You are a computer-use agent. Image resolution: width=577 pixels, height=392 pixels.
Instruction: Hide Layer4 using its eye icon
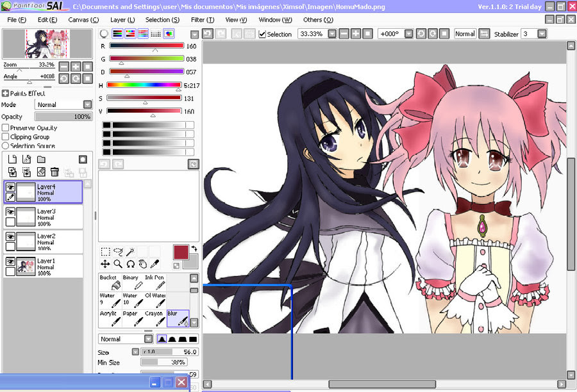coord(10,187)
